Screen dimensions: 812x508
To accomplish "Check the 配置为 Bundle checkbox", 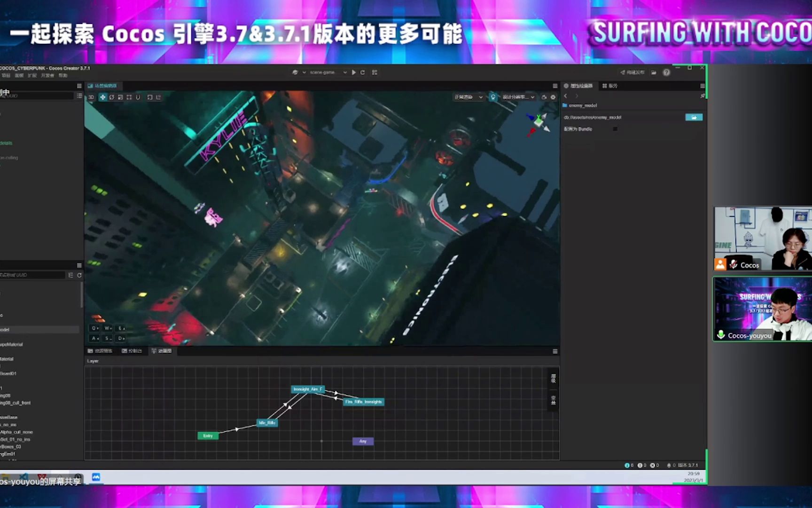I will point(616,128).
